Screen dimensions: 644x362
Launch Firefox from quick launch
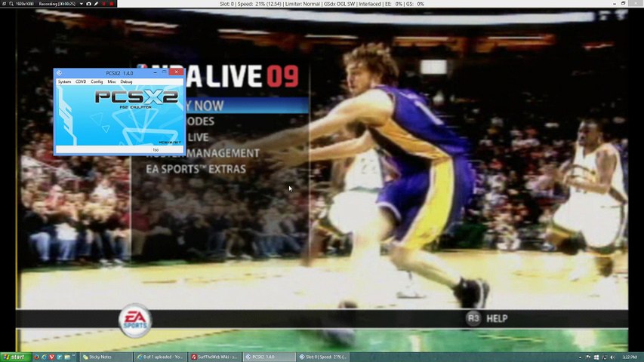click(36, 357)
